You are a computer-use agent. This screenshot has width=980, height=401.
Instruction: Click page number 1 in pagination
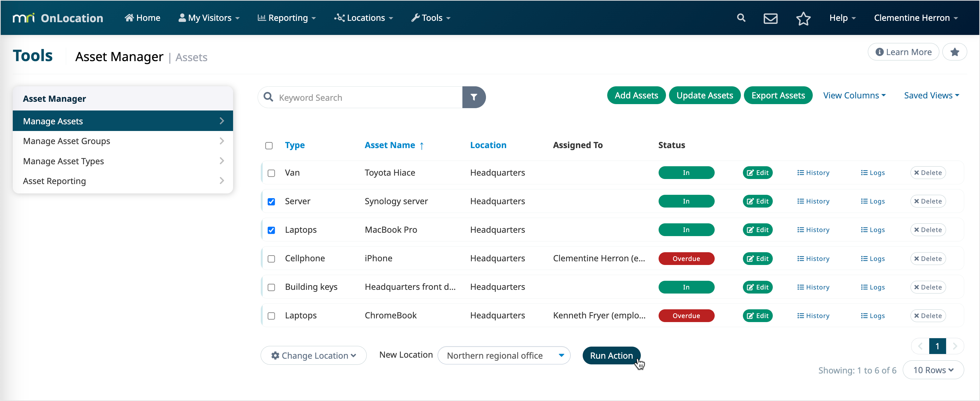[937, 346]
